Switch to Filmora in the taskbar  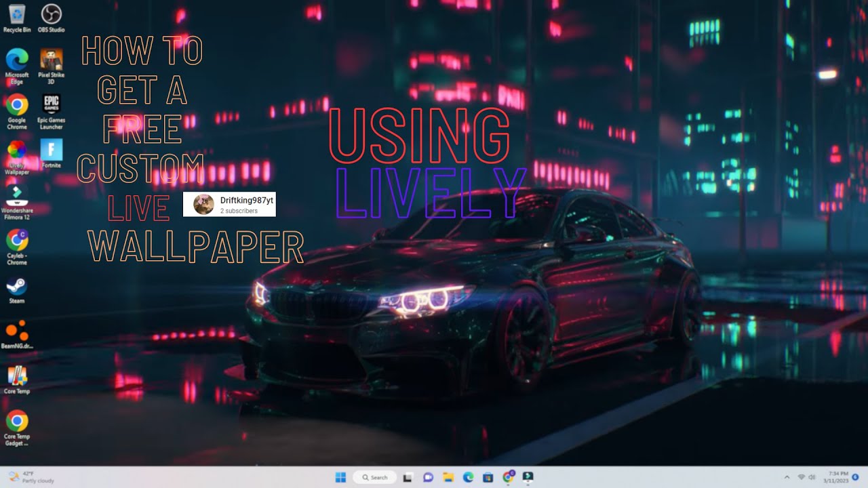pos(528,477)
